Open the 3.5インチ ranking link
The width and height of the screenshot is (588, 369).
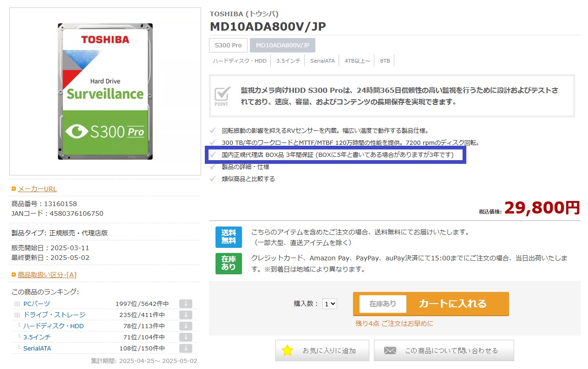(x=37, y=337)
